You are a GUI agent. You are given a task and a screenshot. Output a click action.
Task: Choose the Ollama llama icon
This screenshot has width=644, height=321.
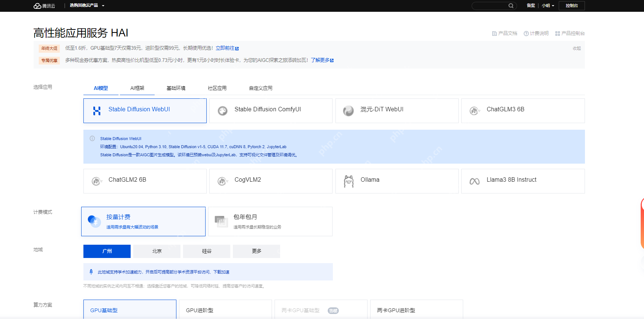[348, 181]
